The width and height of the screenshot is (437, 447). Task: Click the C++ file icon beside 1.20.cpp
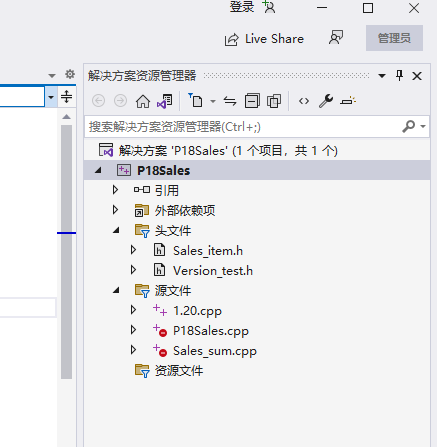coord(160,310)
